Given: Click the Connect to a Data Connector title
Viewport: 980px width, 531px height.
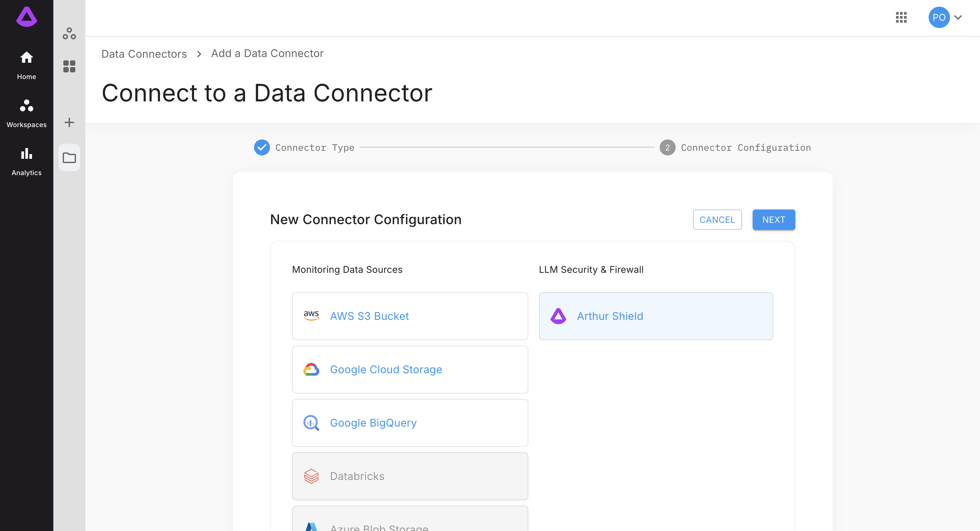Looking at the screenshot, I should [267, 93].
